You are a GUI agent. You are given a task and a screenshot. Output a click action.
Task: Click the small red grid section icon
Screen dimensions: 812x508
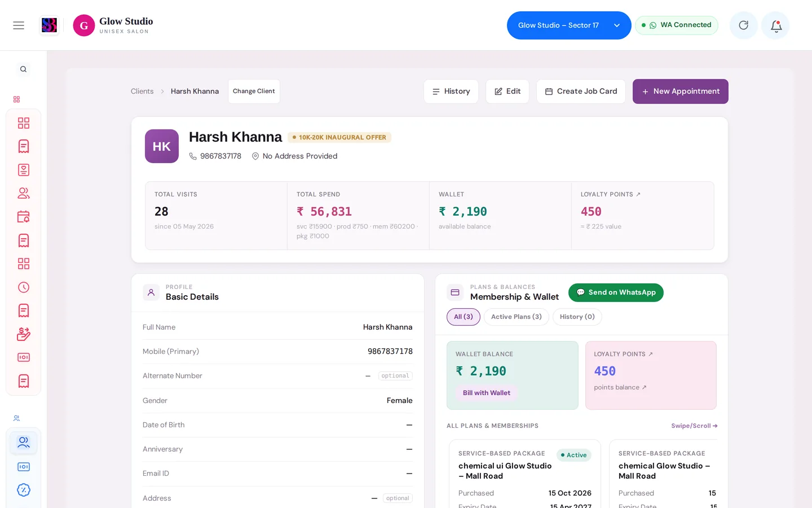tap(17, 99)
